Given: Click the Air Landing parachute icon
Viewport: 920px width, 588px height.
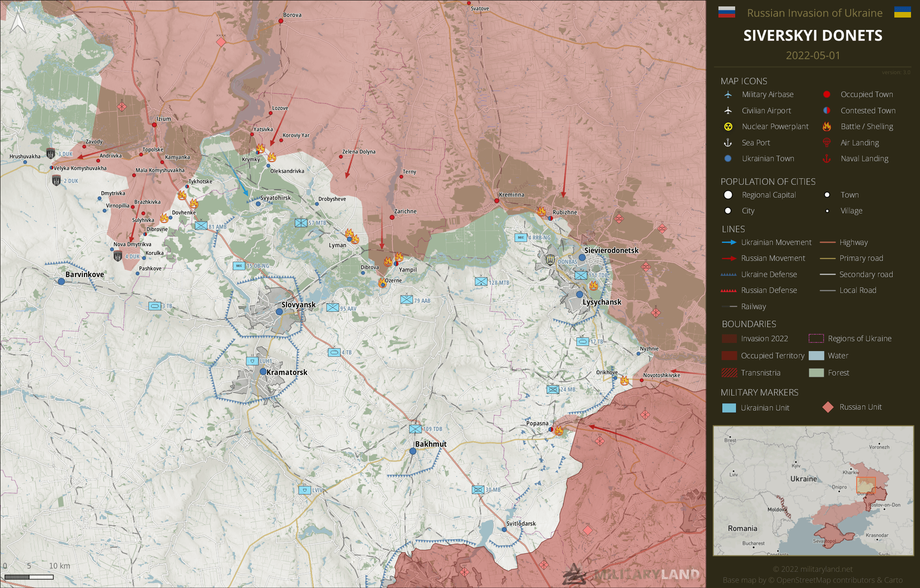Looking at the screenshot, I should click(827, 143).
